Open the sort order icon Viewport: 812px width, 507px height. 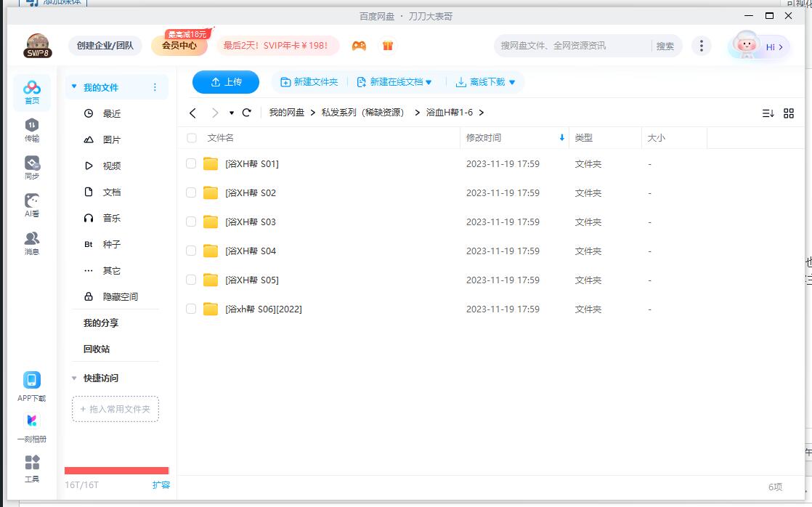pyautogui.click(x=768, y=113)
